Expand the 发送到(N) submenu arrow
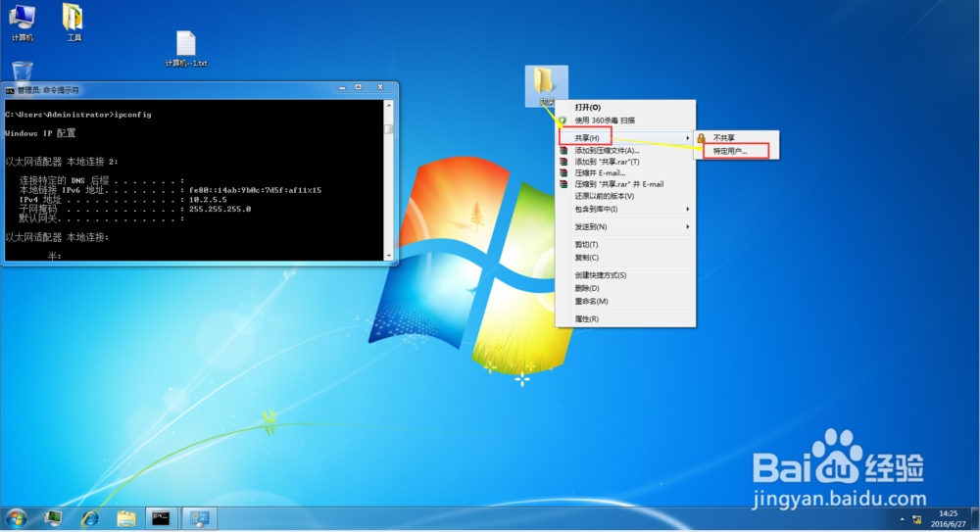The width and height of the screenshot is (980, 532). [688, 226]
